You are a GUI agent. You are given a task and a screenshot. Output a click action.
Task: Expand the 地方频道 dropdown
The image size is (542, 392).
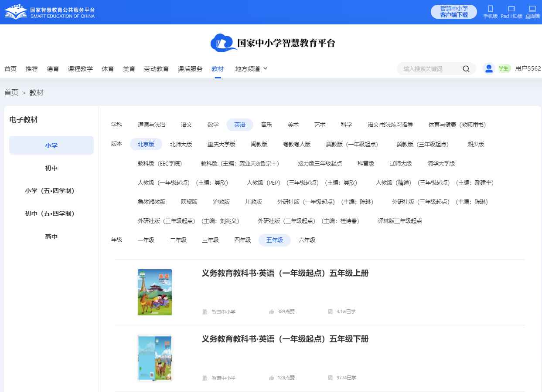[x=251, y=69]
